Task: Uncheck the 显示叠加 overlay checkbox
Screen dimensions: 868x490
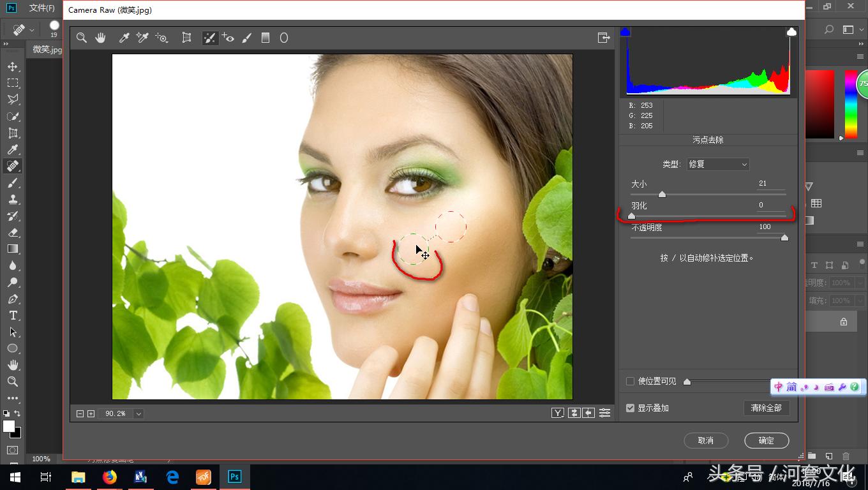Action: 630,408
